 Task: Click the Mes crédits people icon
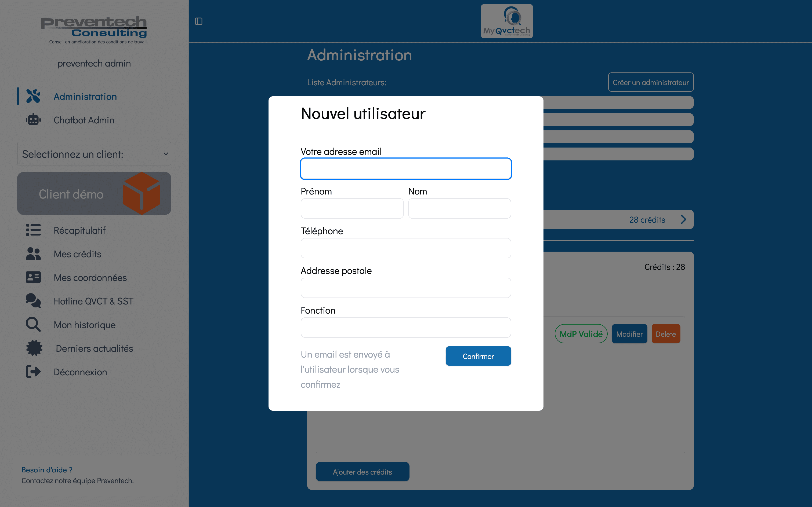point(33,254)
